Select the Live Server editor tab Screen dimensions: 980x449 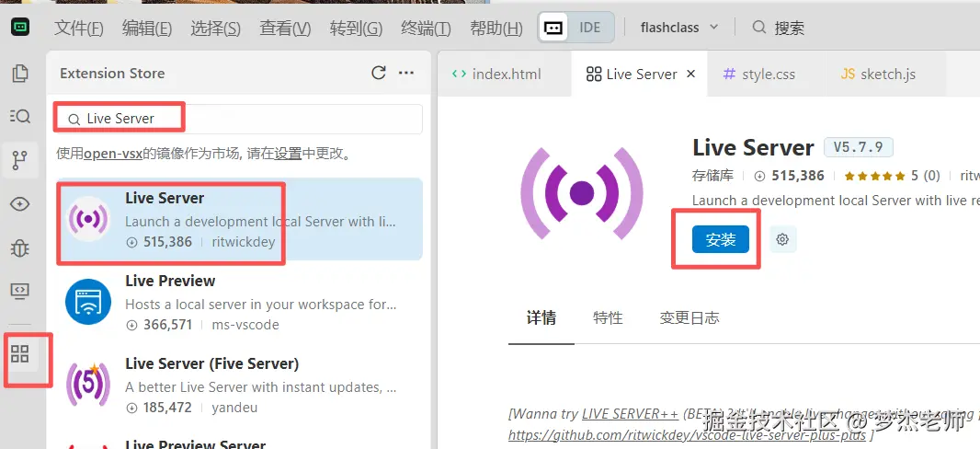tap(639, 74)
